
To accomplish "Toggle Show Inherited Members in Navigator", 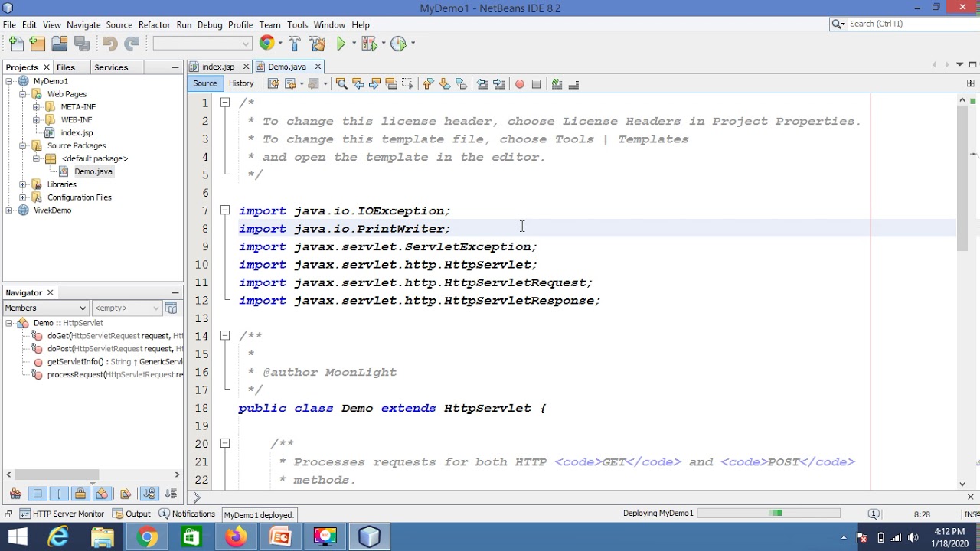I will click(15, 494).
